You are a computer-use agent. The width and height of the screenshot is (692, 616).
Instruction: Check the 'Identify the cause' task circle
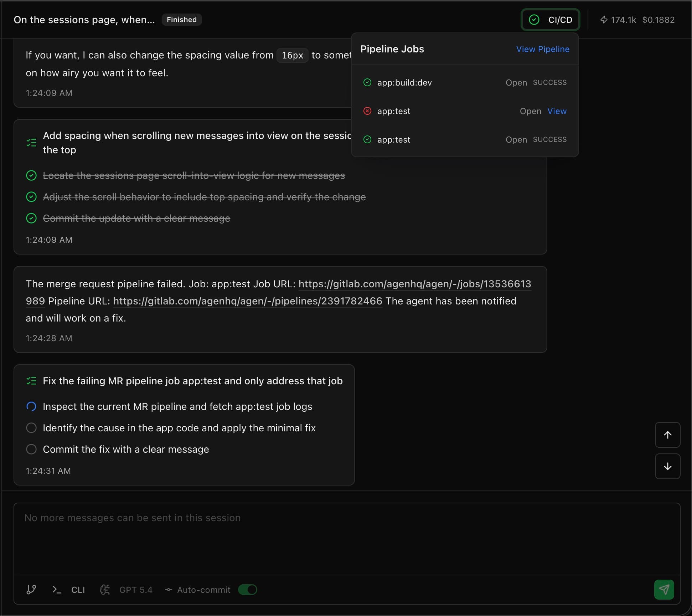pos(31,428)
